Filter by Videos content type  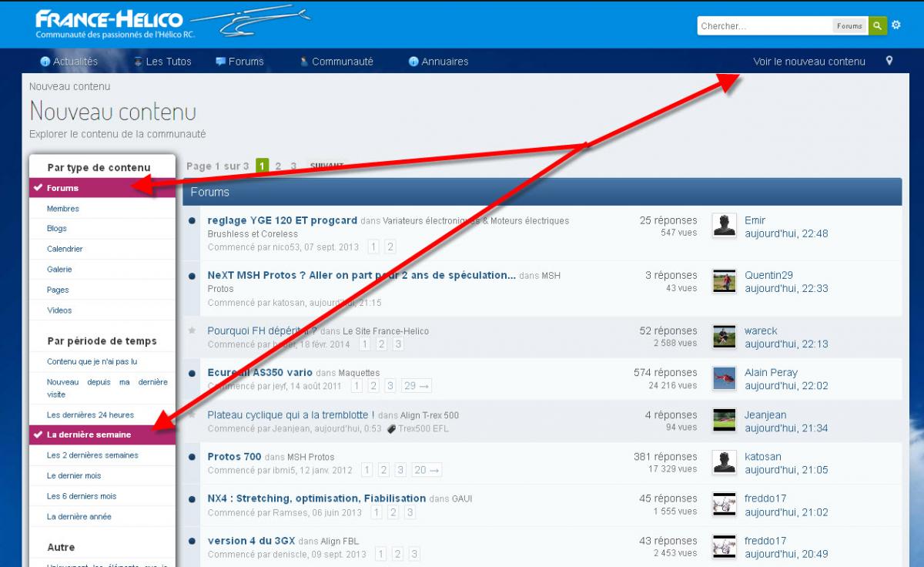(102, 310)
